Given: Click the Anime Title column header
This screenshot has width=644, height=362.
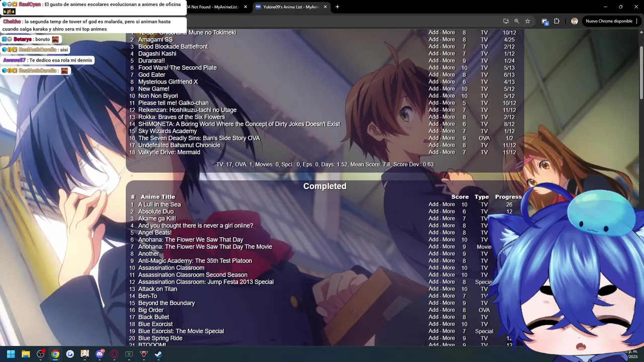Looking at the screenshot, I should pos(158,197).
